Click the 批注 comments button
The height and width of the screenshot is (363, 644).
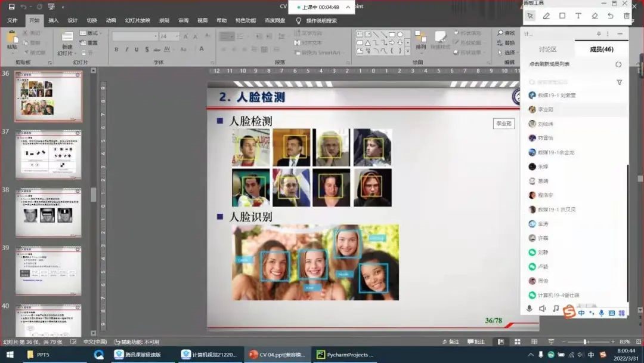(x=476, y=342)
